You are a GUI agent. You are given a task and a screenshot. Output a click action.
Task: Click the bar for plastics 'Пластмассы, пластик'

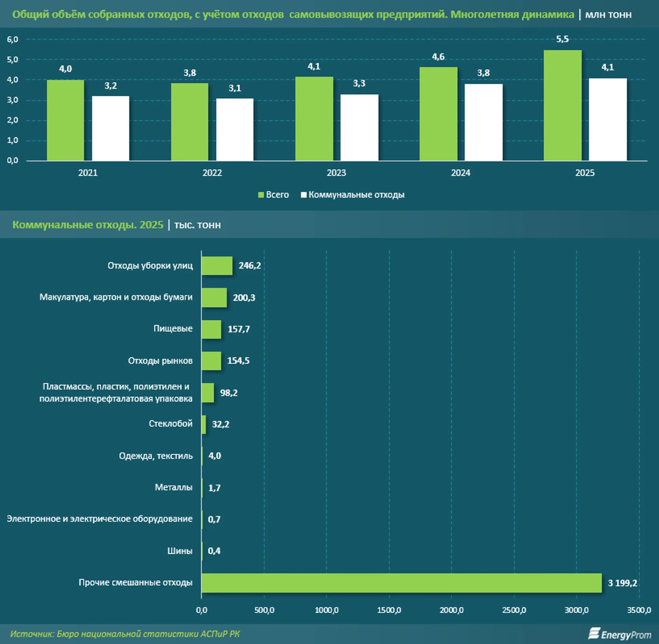[208, 393]
